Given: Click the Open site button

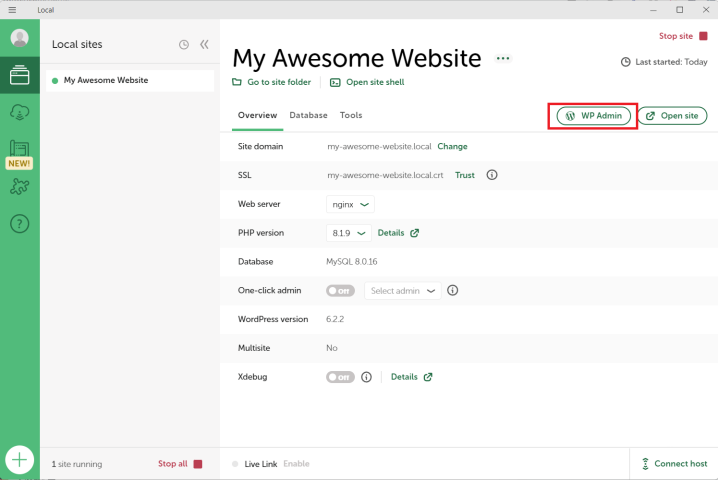Looking at the screenshot, I should click(672, 116).
